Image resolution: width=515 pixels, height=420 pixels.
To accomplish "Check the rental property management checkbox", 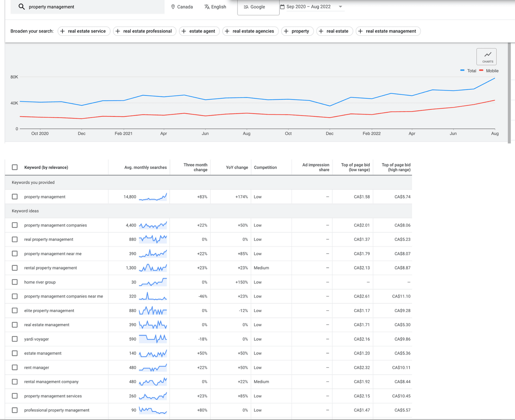I will 15,268.
